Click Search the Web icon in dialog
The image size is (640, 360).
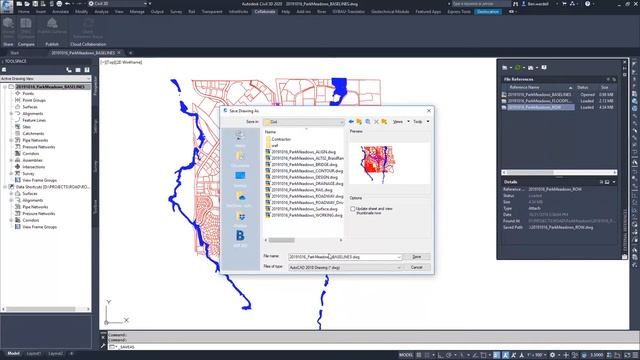368,122
